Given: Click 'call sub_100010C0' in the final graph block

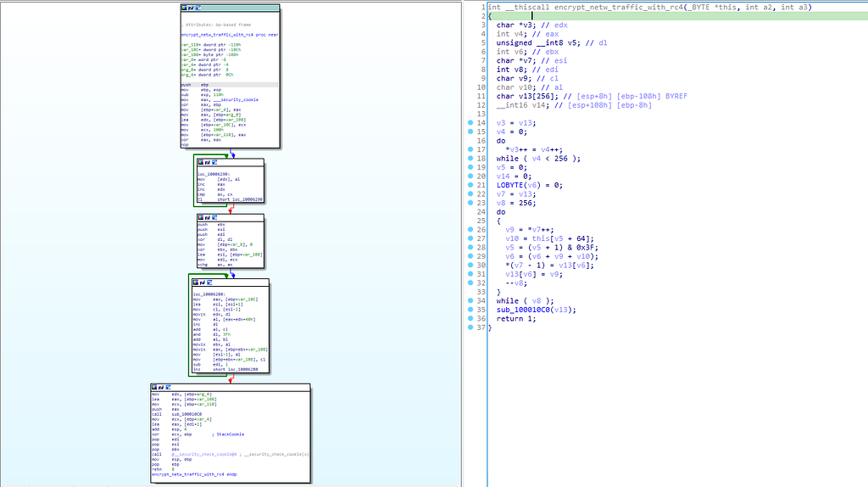Looking at the screenshot, I should point(176,414).
